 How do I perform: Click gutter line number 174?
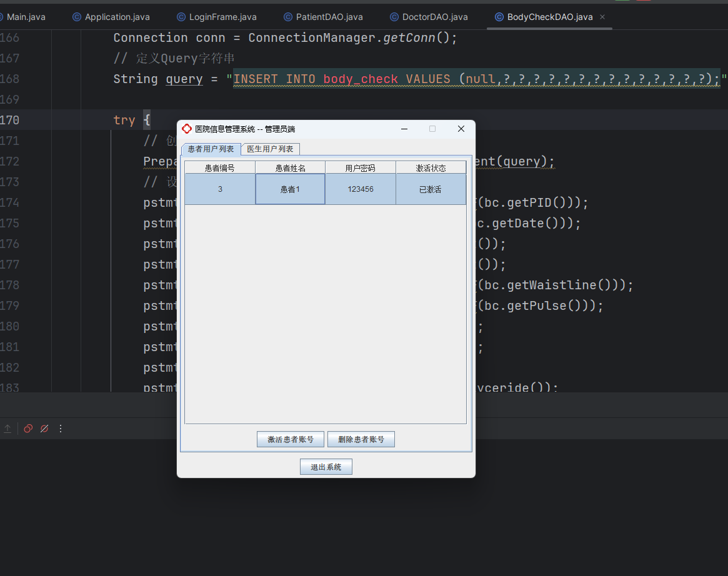coord(10,203)
